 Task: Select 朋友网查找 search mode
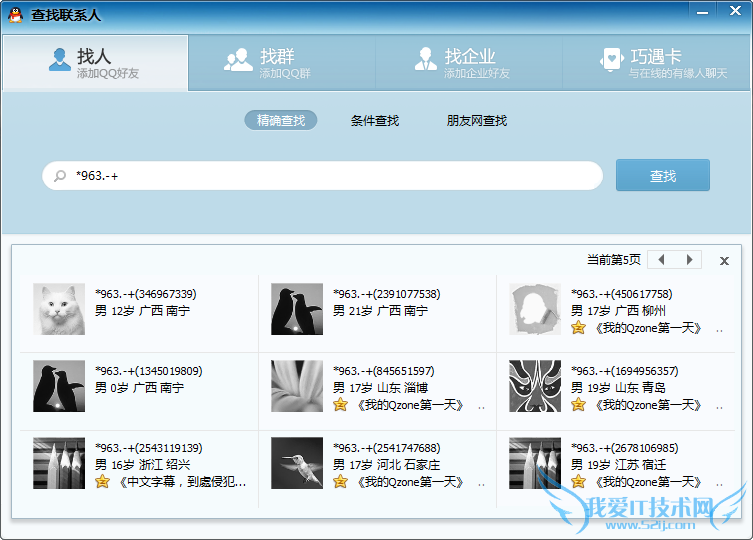pos(477,120)
